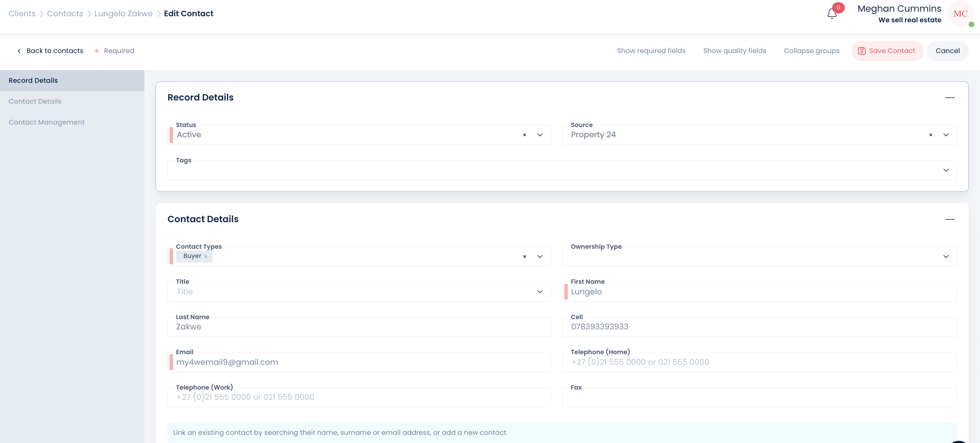980x443 pixels.
Task: Focus the First Name field
Action: point(759,292)
